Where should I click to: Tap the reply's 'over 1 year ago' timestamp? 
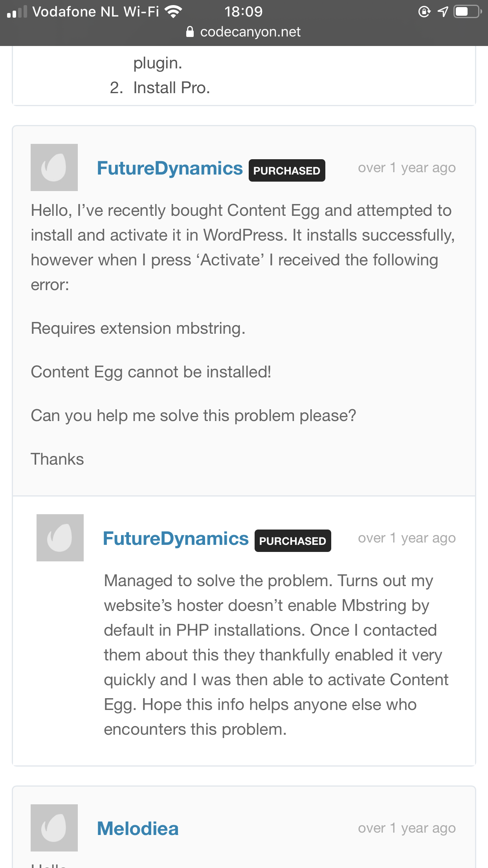click(407, 538)
